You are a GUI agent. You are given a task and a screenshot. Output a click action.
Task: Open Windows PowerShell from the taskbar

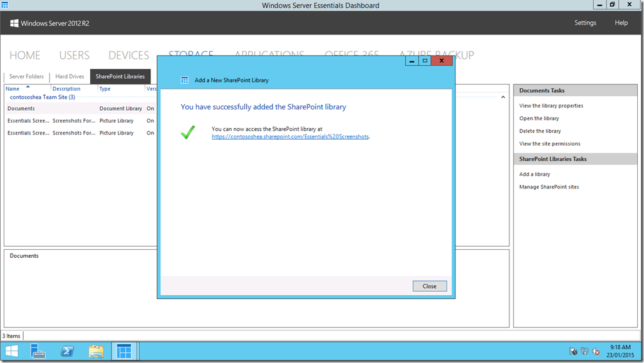pos(67,351)
